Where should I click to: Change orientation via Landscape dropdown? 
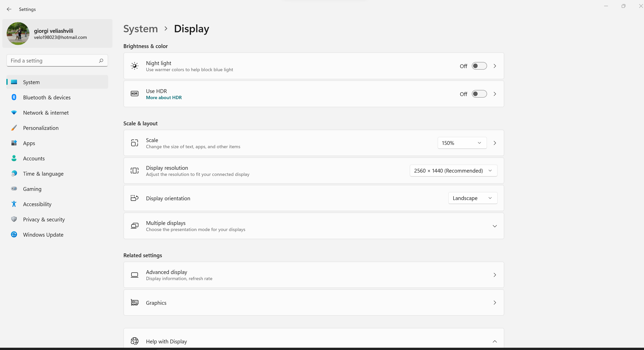472,198
